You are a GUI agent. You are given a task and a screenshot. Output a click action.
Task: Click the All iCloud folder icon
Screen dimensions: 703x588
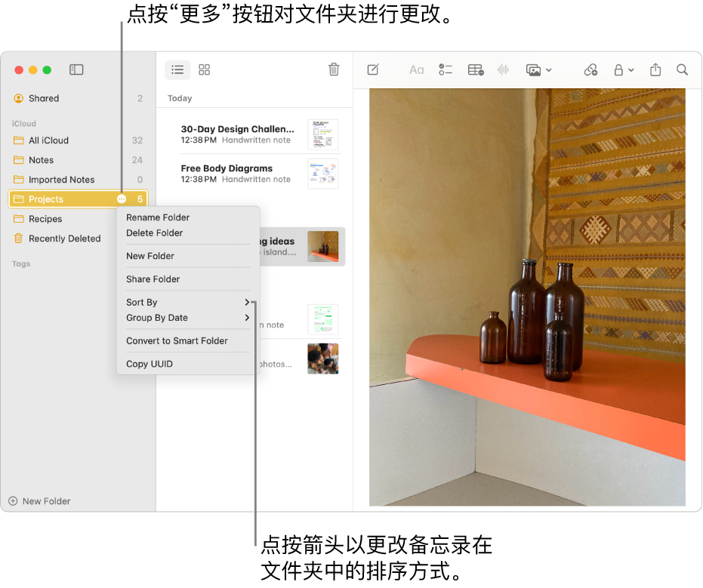pos(19,140)
